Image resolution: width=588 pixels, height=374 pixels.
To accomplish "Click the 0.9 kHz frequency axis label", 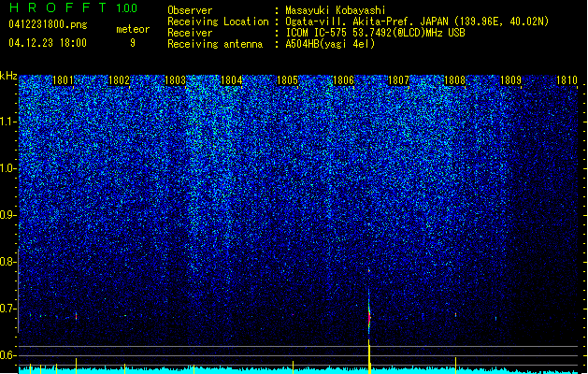I will click(x=8, y=215).
